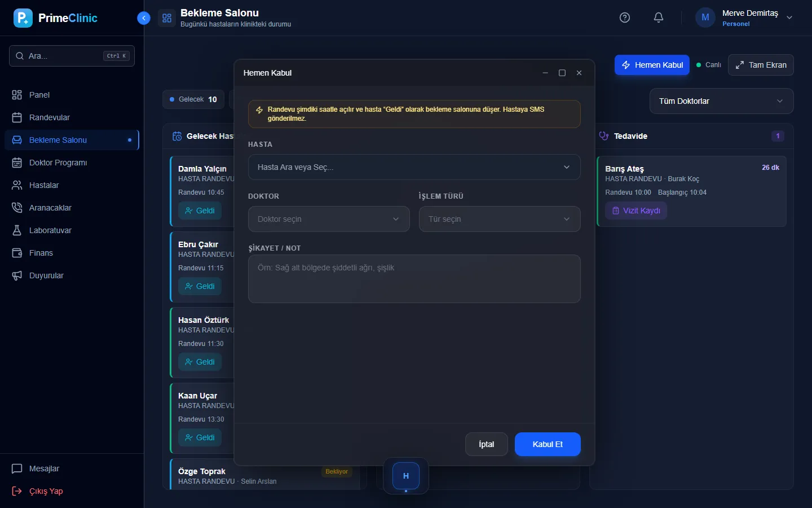Open the Doktor seçin dropdown
This screenshot has width=812, height=508.
[329, 219]
